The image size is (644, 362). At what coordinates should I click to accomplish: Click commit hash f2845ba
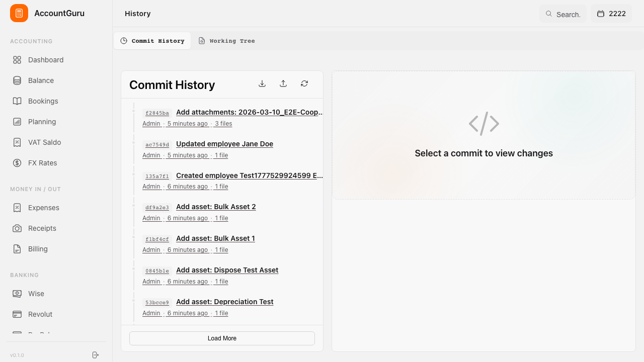tap(157, 113)
